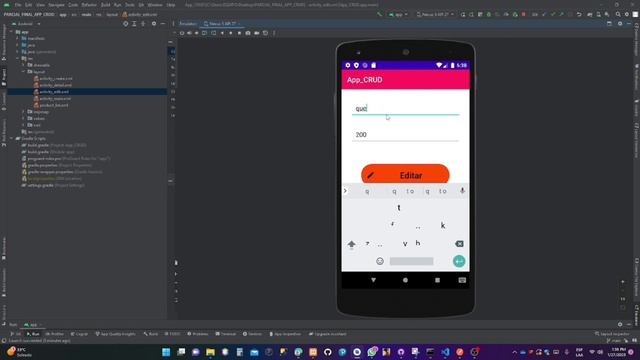Screen dimensions: 640x360
Task: Stop the running app red square
Action: pos(524,14)
